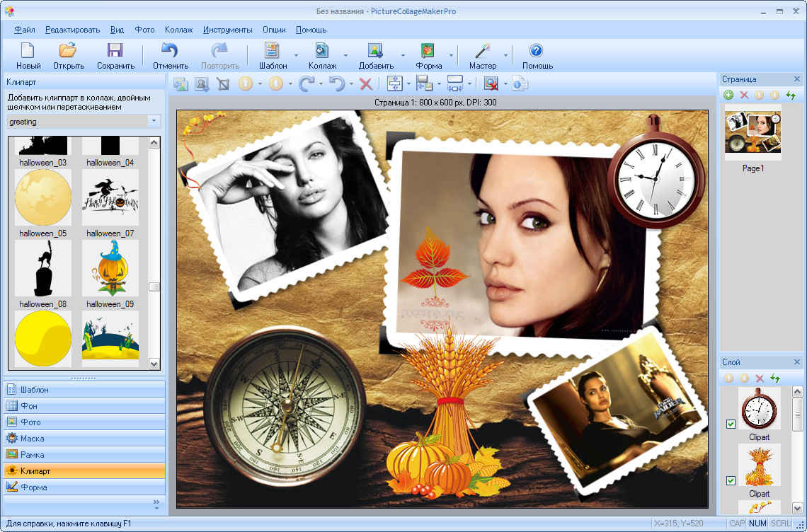Open the Инструменты menu
Viewport: 807px width, 532px height.
pyautogui.click(x=227, y=30)
